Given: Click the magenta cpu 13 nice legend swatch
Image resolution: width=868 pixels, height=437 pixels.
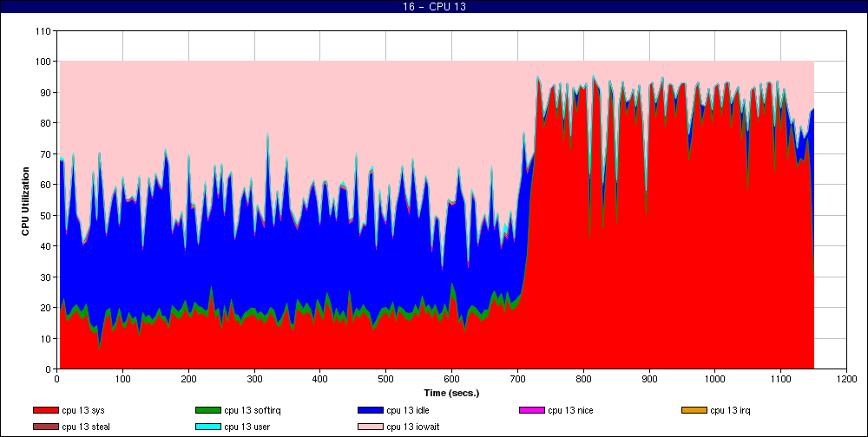Looking at the screenshot, I should point(532,410).
